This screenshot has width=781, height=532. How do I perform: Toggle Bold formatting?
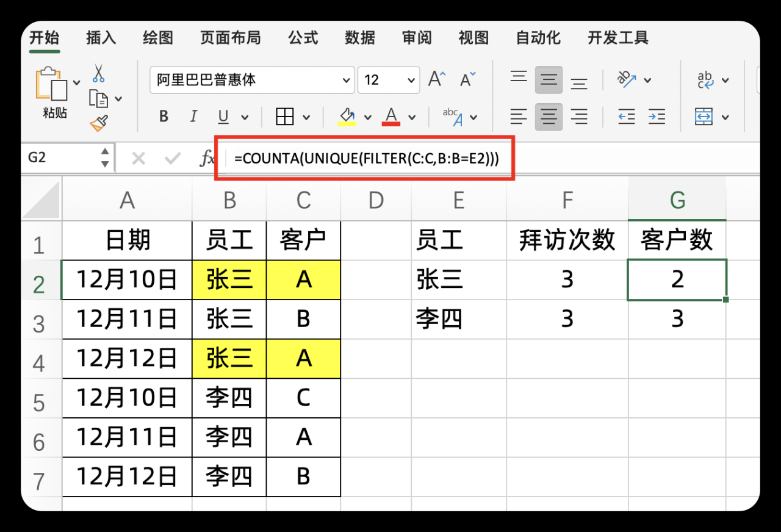coord(164,117)
